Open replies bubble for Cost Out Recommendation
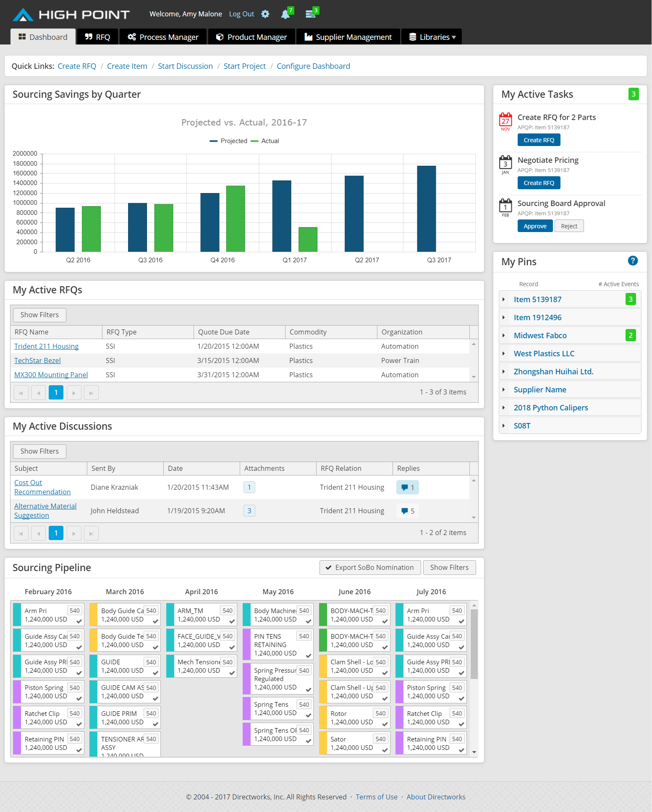652x812 pixels. tap(407, 487)
